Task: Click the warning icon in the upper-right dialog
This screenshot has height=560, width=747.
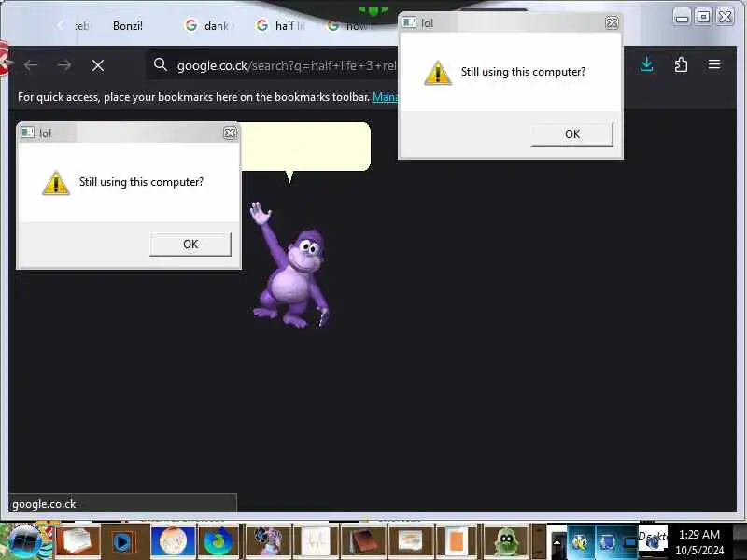Action: [x=437, y=73]
